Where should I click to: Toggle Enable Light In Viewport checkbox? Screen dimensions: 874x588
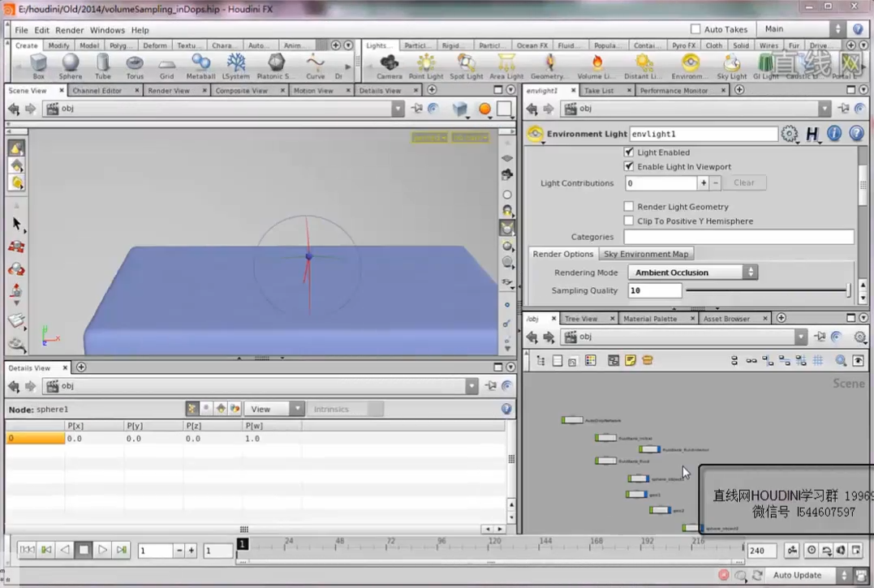[x=629, y=166]
